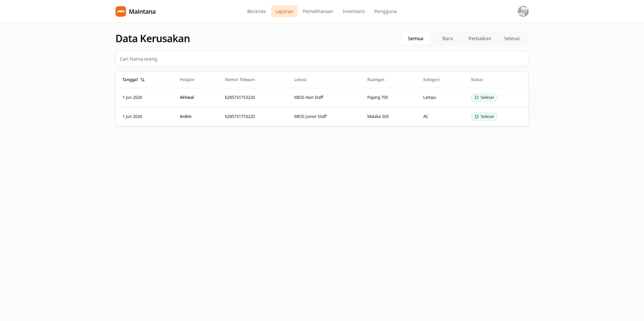Select the reporter name Ardim
The height and width of the screenshot is (321, 644).
[x=185, y=117]
